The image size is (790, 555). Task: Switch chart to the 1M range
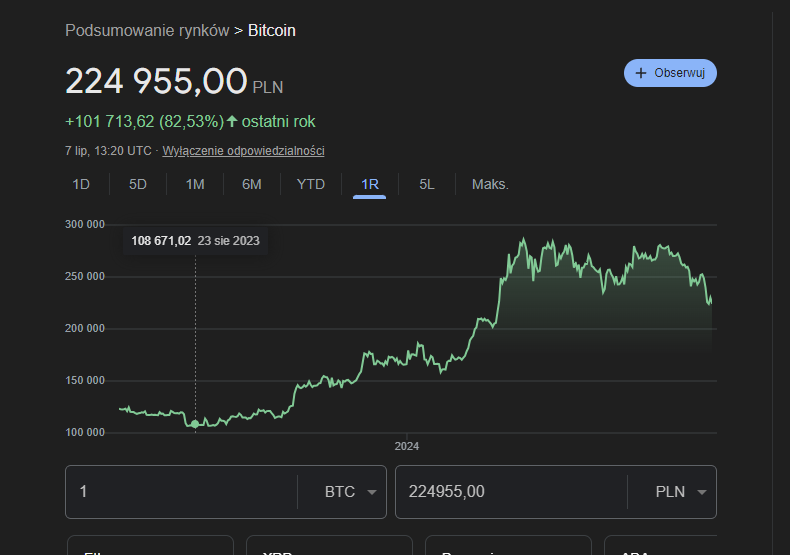tap(195, 184)
